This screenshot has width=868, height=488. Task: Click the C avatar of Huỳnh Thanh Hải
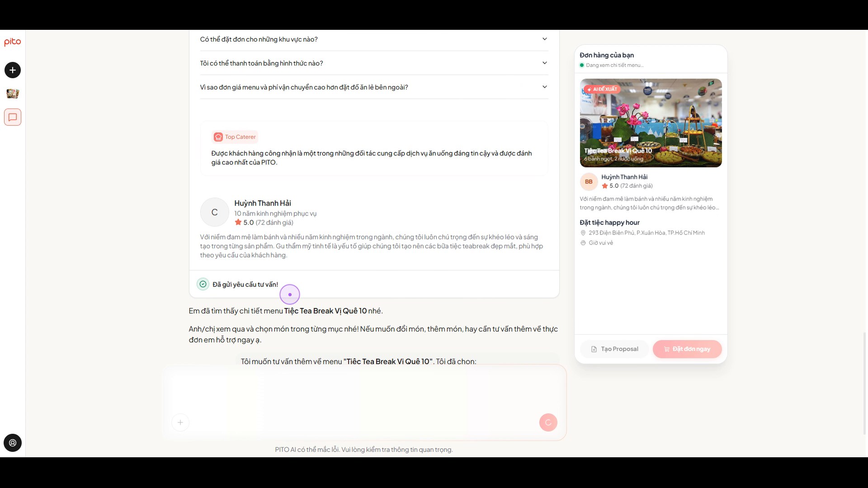(215, 212)
